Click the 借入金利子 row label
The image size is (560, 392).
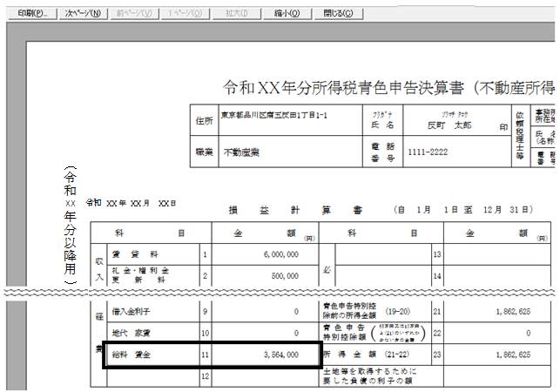(131, 312)
